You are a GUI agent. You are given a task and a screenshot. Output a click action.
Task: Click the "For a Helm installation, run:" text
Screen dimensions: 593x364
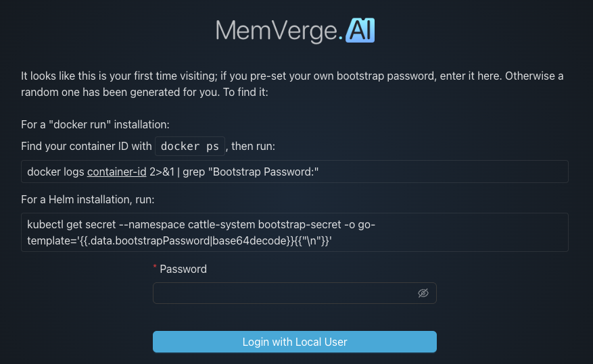88,200
